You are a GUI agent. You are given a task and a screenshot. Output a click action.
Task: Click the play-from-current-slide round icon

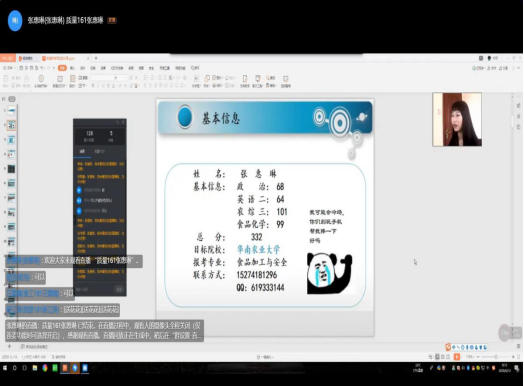pyautogui.click(x=41, y=79)
